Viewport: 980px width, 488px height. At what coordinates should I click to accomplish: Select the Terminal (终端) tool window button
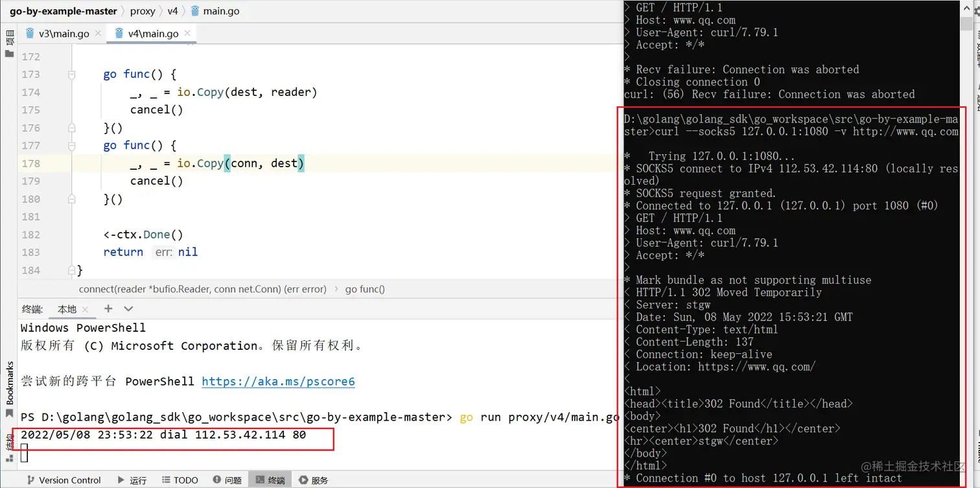tap(270, 480)
